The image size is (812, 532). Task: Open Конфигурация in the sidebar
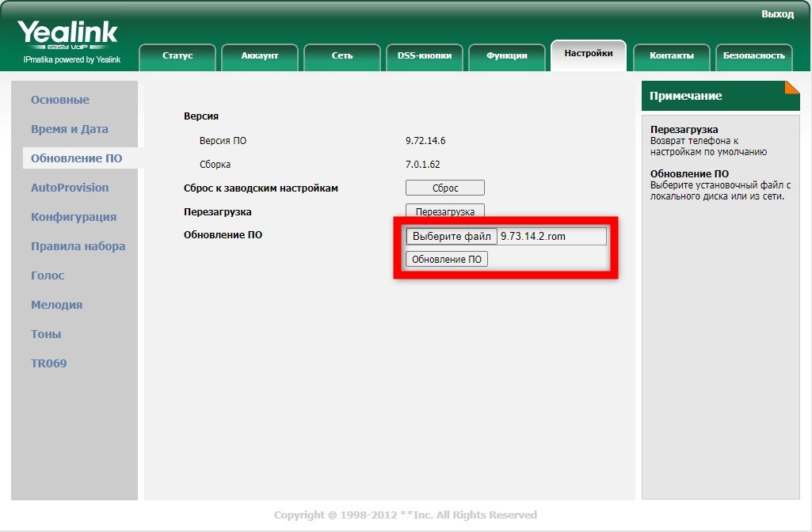[x=74, y=218]
